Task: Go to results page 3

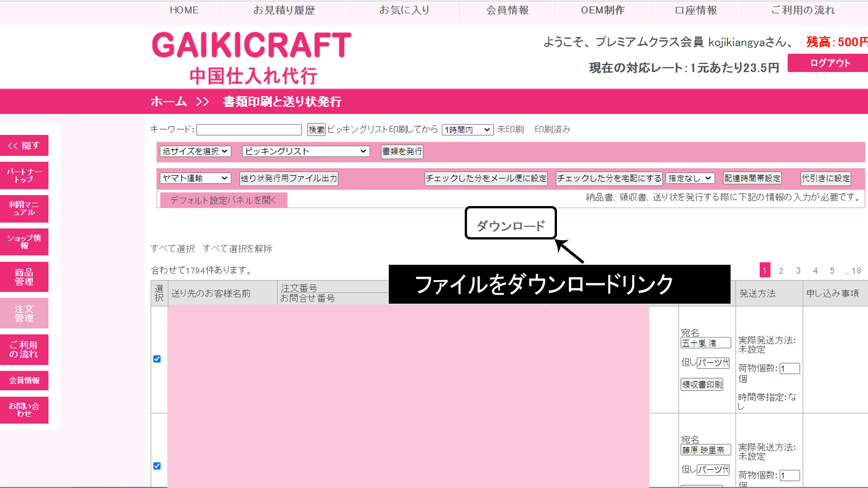Action: click(798, 271)
